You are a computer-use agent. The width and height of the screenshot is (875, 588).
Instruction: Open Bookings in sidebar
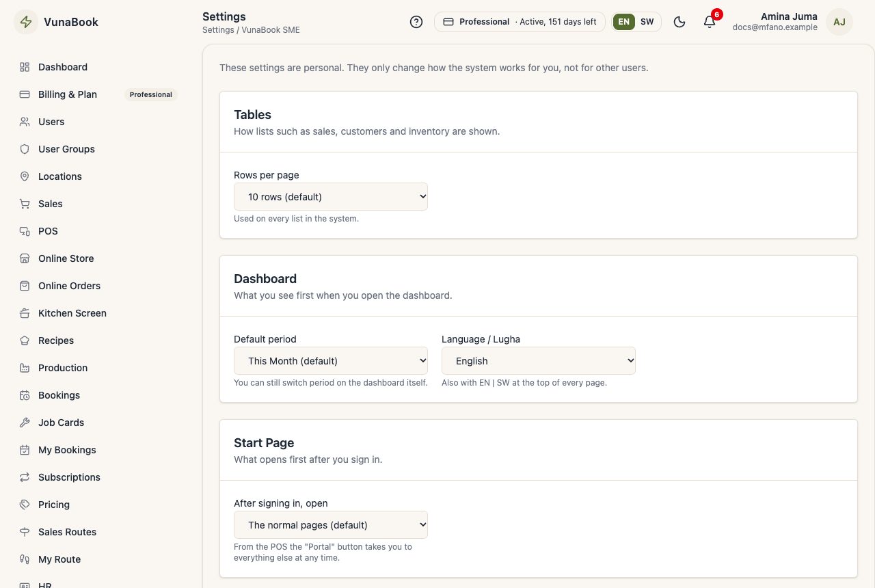[98, 395]
